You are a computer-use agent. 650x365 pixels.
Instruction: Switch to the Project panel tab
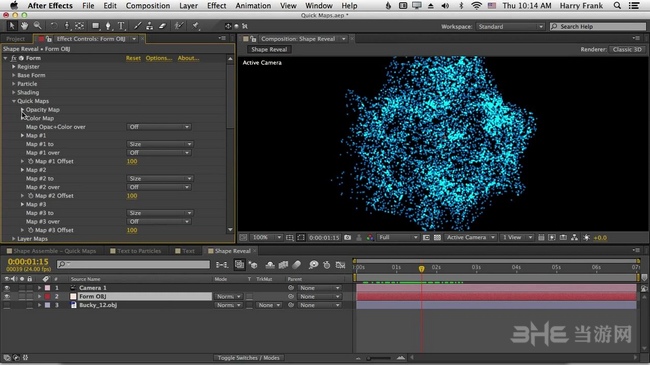(x=15, y=39)
